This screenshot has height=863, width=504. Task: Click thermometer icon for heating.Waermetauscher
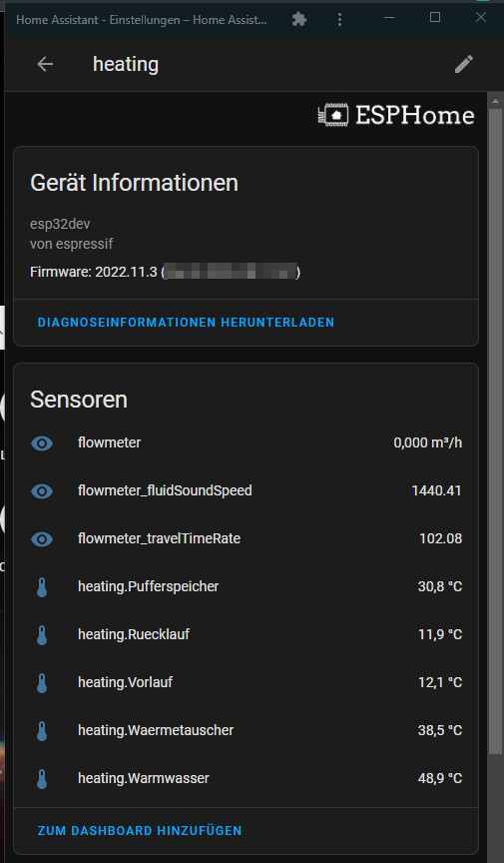(42, 731)
